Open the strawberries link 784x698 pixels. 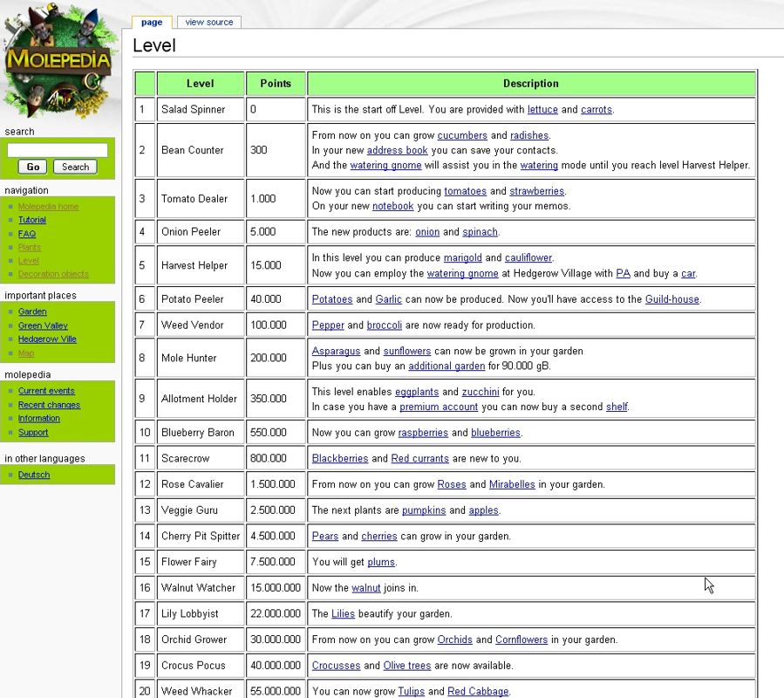click(x=536, y=191)
